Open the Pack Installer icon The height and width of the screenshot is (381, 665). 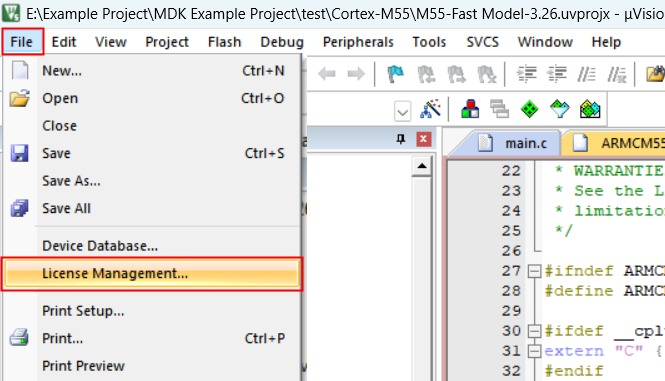[590, 109]
